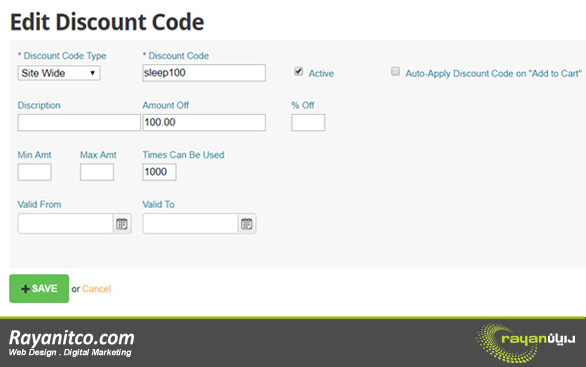Focus the Min Amt input box
The width and height of the screenshot is (586, 367).
(34, 172)
